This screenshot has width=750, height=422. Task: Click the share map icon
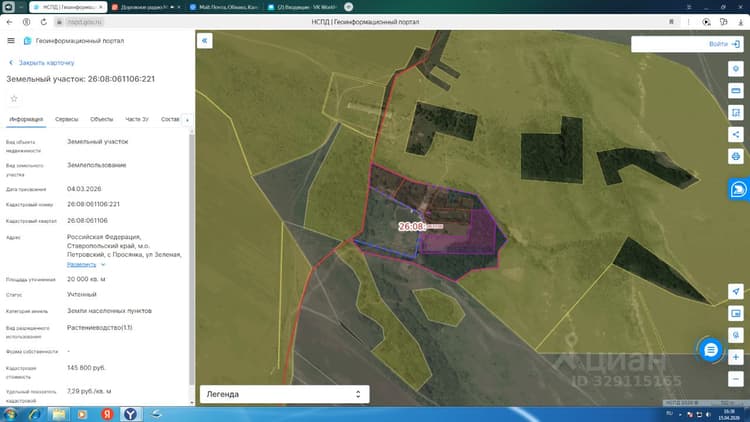pyautogui.click(x=736, y=134)
